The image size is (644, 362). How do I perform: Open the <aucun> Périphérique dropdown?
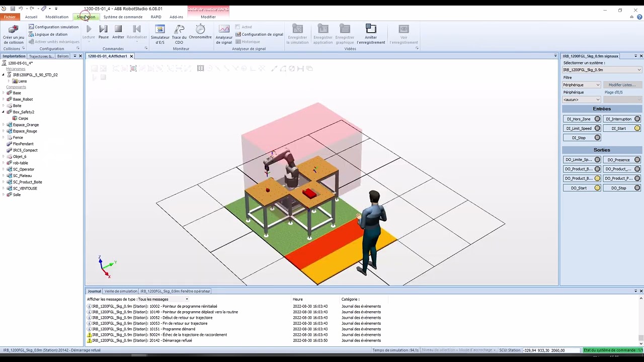(582, 100)
